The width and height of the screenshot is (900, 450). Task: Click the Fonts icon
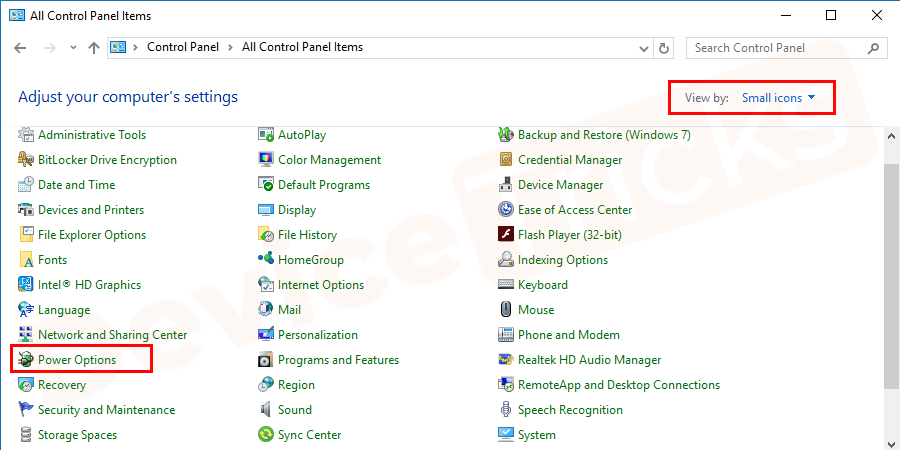coord(26,260)
